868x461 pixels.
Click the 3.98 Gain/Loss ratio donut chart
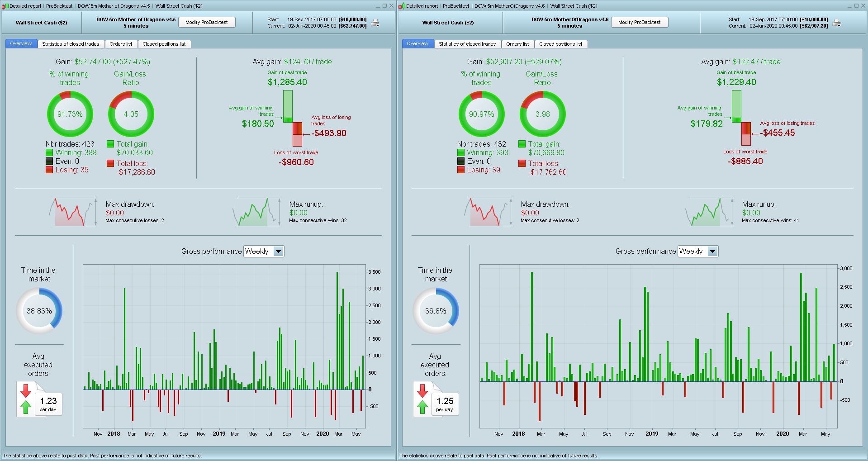click(x=542, y=114)
